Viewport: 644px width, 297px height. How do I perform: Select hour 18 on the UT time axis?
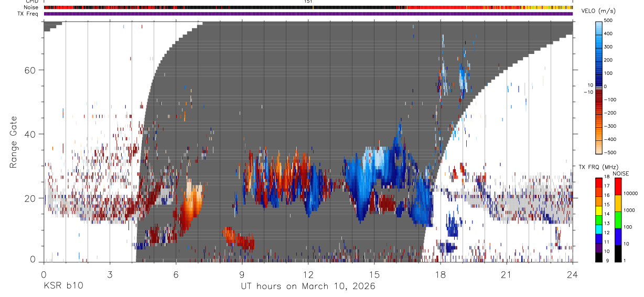coord(441,274)
